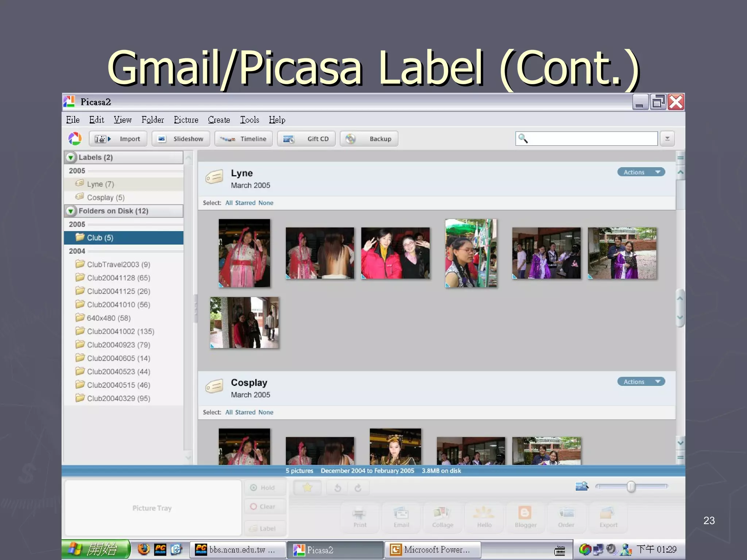Select None in Cosplay label
Image resolution: width=747 pixels, height=560 pixels.
pos(266,412)
